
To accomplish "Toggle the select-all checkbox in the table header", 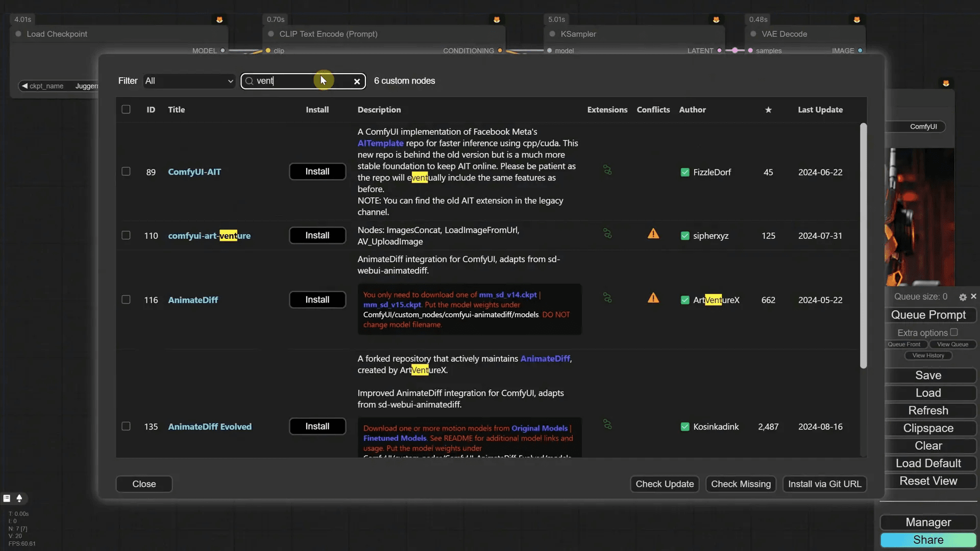I will [x=126, y=109].
